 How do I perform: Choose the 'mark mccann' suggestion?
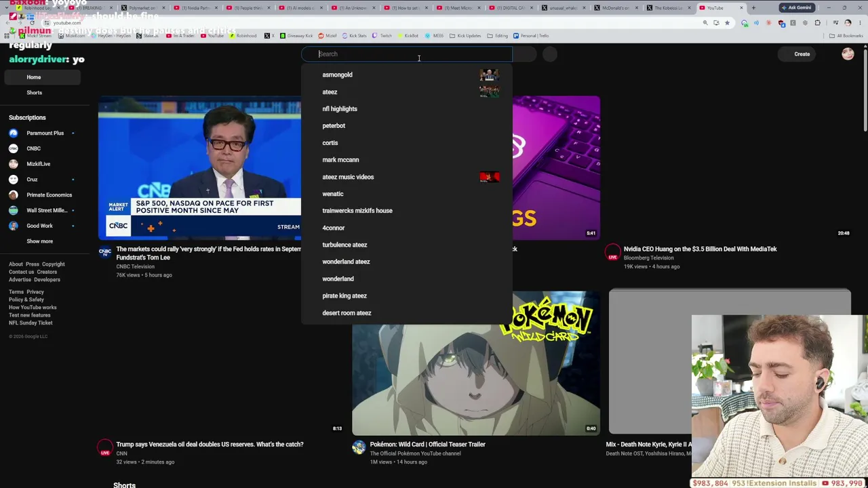pyautogui.click(x=407, y=160)
